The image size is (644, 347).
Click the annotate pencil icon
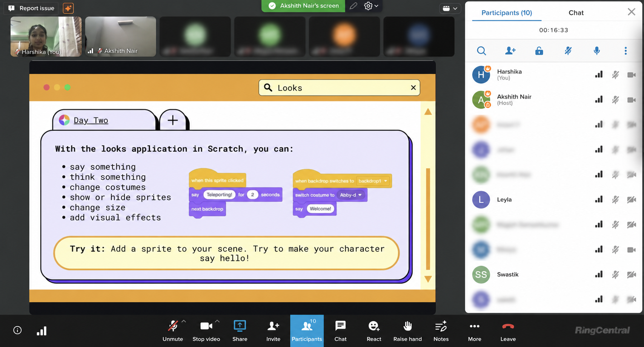click(353, 6)
